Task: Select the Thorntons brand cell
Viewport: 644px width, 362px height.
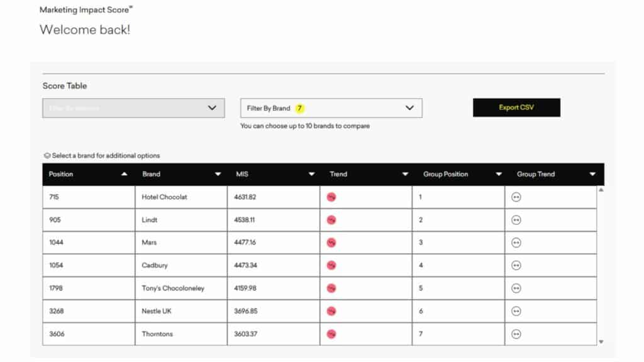Action: (x=181, y=334)
